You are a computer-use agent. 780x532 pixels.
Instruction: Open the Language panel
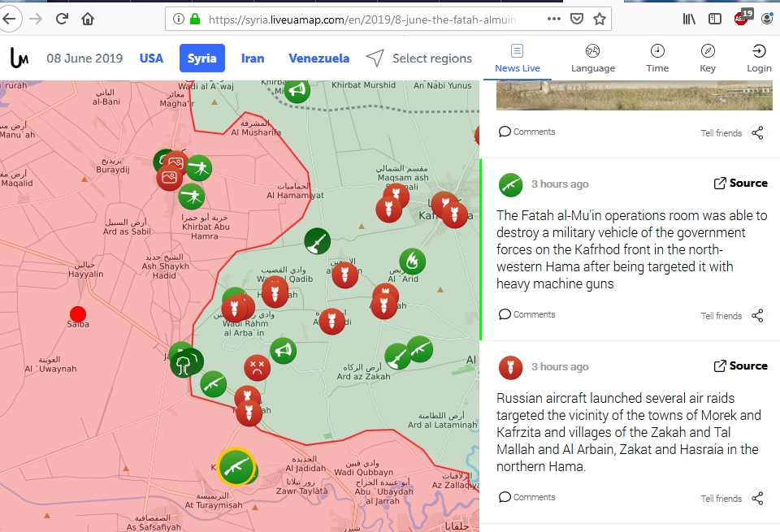coord(592,58)
